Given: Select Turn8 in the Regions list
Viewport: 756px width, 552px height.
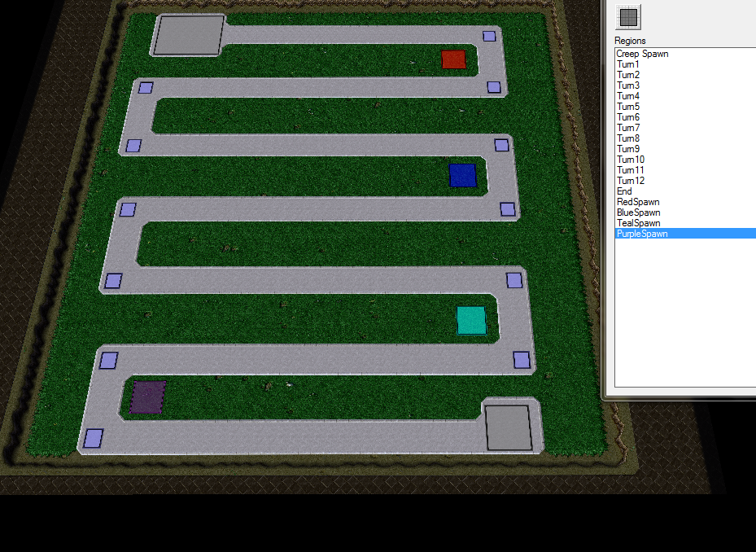Looking at the screenshot, I should [627, 138].
